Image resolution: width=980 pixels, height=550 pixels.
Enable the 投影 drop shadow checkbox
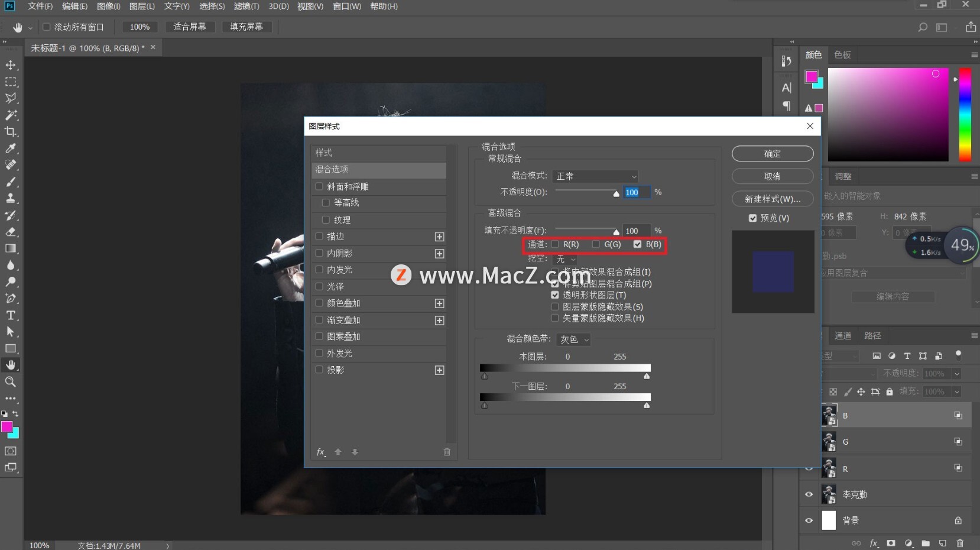pyautogui.click(x=319, y=370)
